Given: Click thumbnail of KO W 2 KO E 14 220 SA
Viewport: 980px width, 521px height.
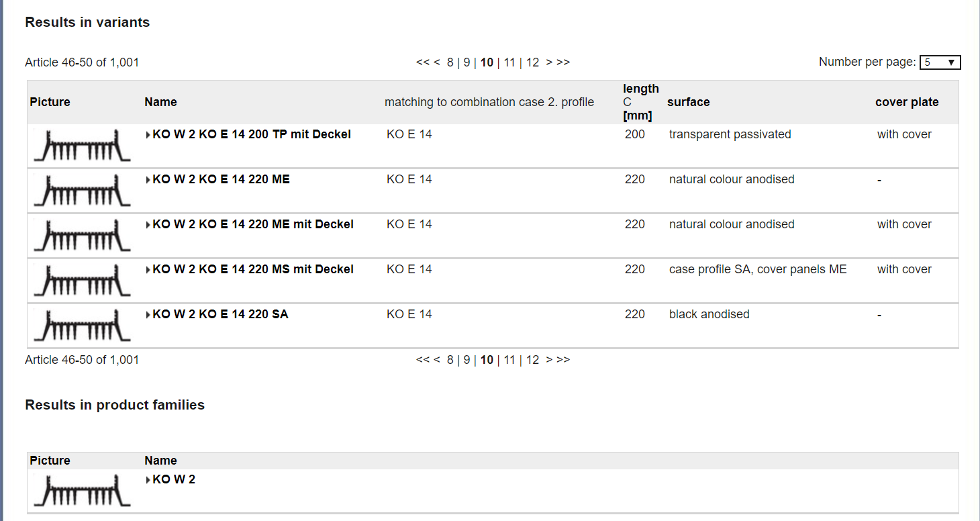Looking at the screenshot, I should pyautogui.click(x=82, y=326).
